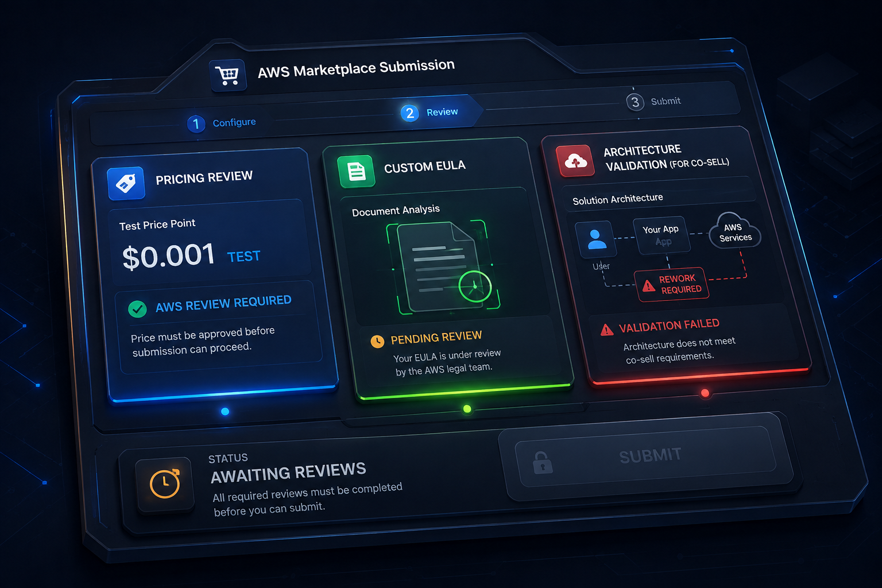Click the Test Price Point label
Image resolution: width=882 pixels, height=588 pixels.
click(x=157, y=225)
